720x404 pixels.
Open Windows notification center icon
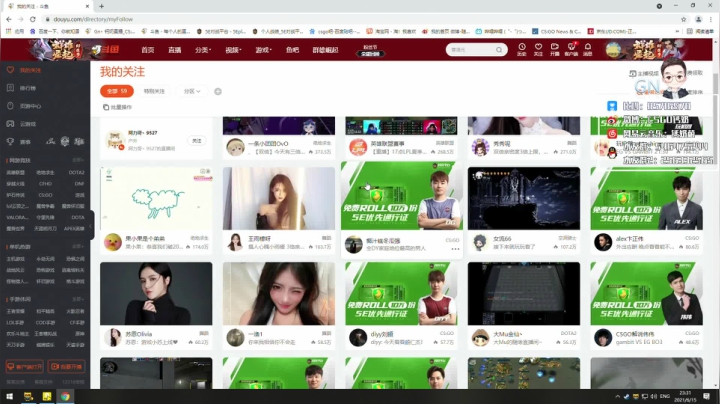[x=707, y=396]
